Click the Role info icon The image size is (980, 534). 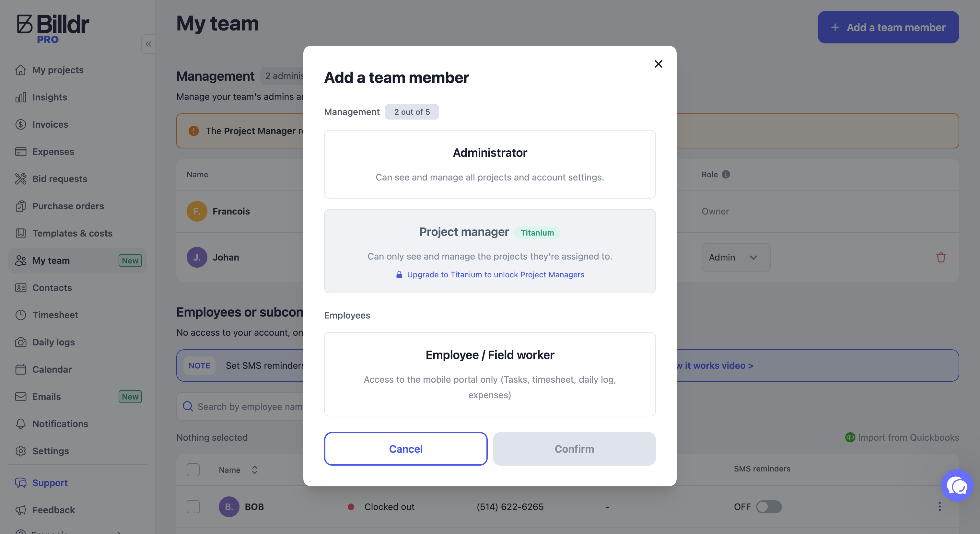pyautogui.click(x=726, y=175)
